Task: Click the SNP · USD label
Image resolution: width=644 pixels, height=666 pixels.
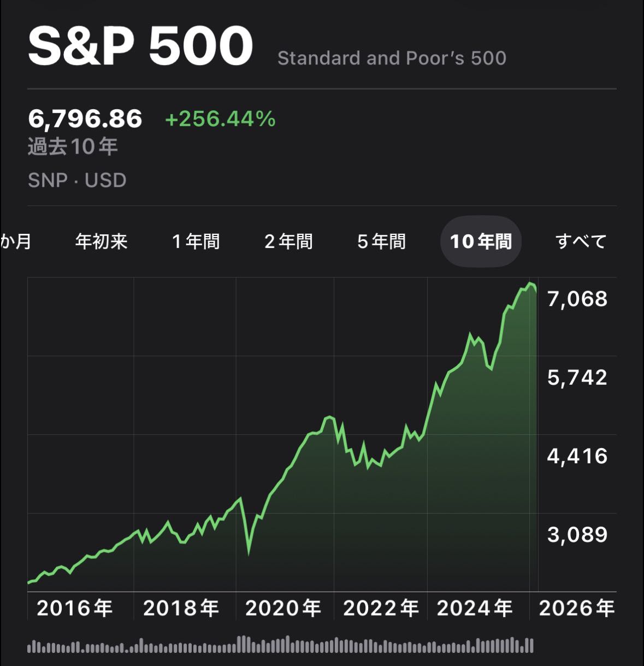Action: point(77,180)
